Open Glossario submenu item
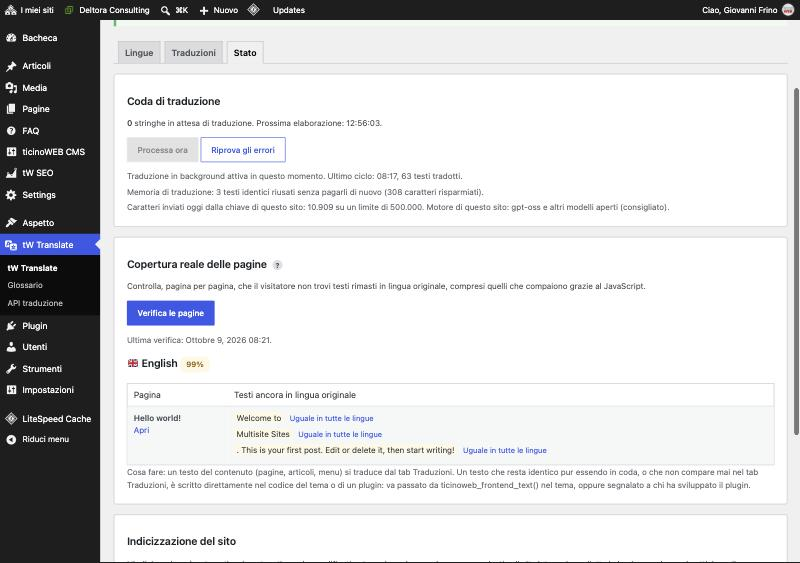 [25, 285]
